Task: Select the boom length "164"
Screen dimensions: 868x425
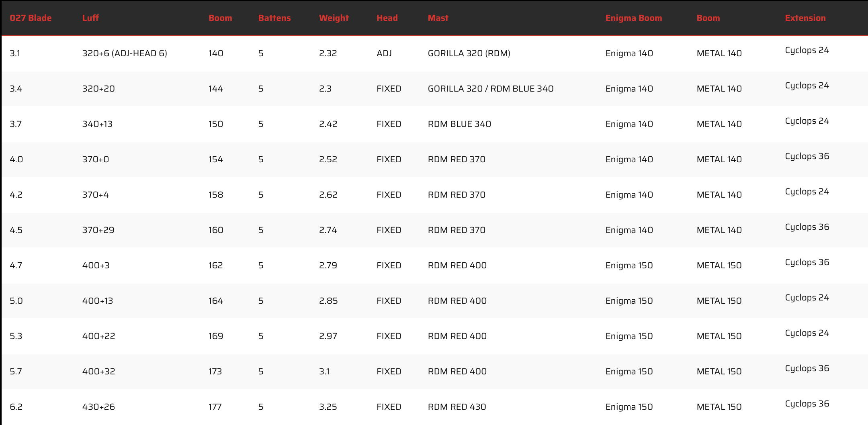Action: coord(216,301)
